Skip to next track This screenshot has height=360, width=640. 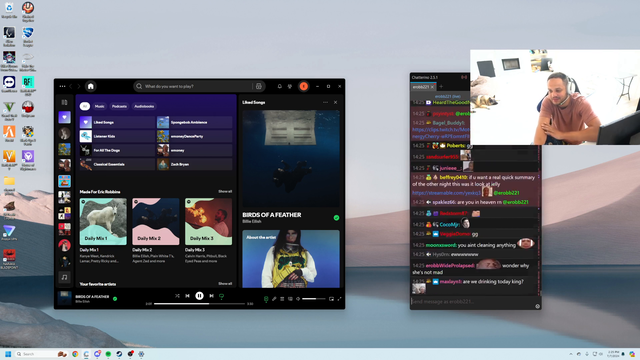[211, 296]
